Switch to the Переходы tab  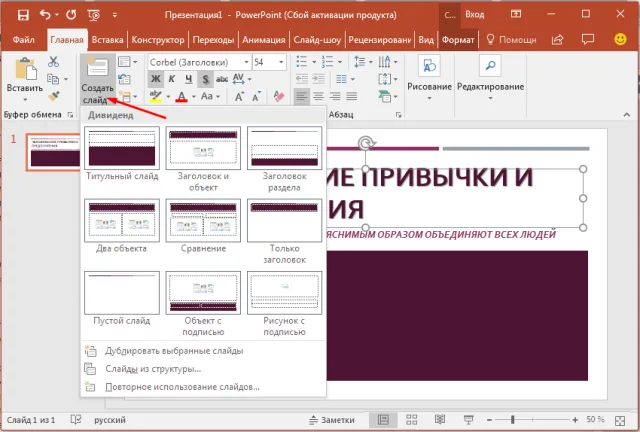tap(213, 40)
